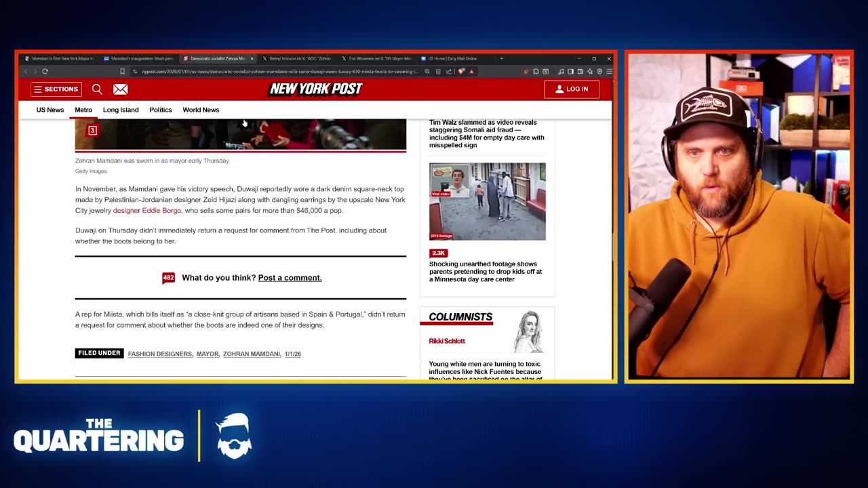Open the Tim Walz Somali aid fraud headline
The width and height of the screenshot is (868, 488).
coord(486,134)
